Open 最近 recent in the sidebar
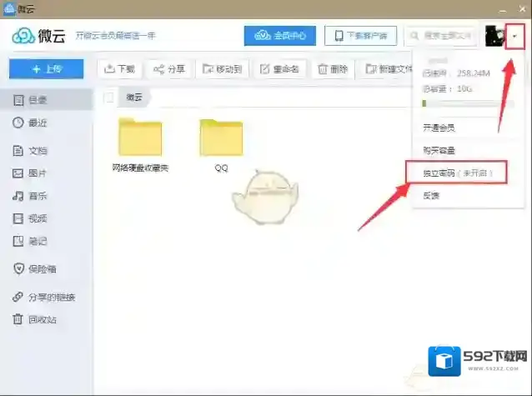This screenshot has width=532, height=396. click(x=47, y=123)
